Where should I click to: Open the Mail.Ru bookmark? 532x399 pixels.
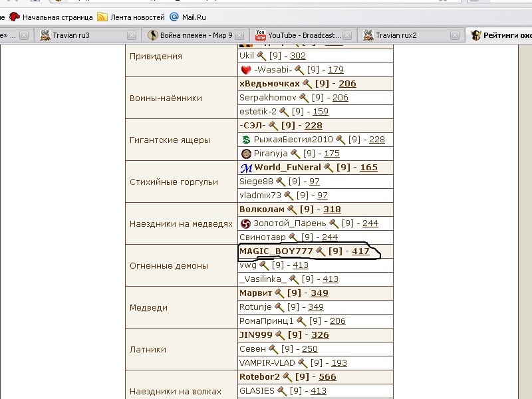point(188,17)
